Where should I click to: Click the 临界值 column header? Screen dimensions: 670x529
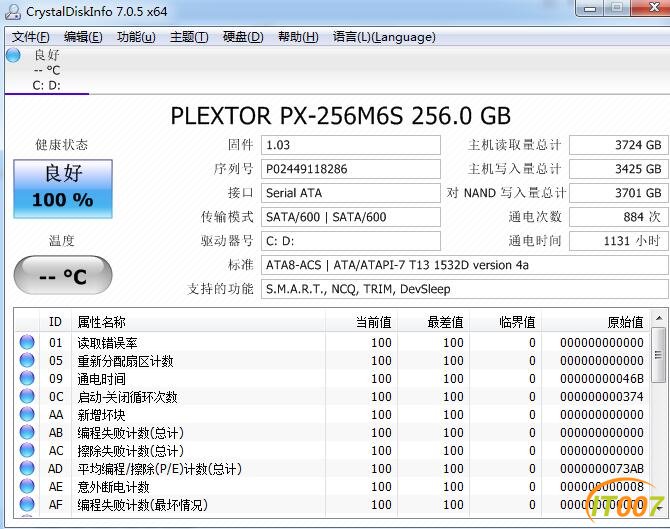pyautogui.click(x=505, y=322)
